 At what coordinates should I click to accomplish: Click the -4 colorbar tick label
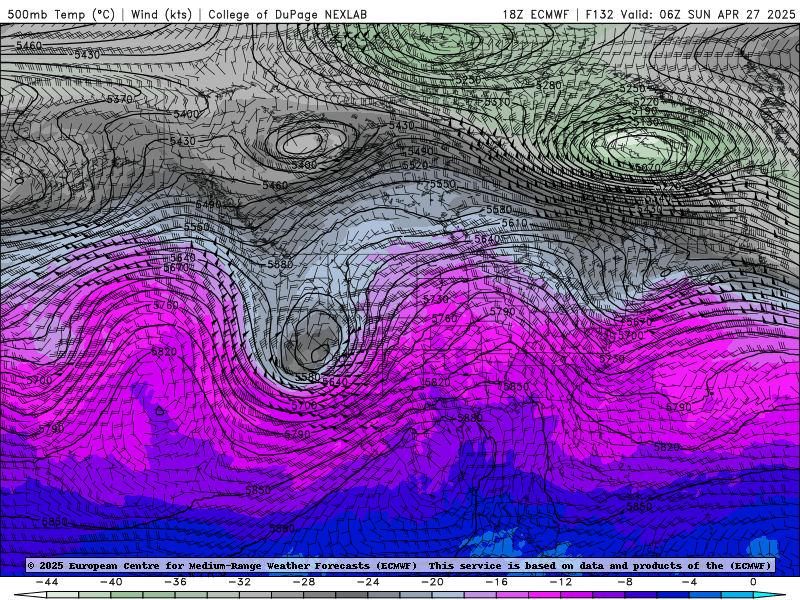point(689,582)
